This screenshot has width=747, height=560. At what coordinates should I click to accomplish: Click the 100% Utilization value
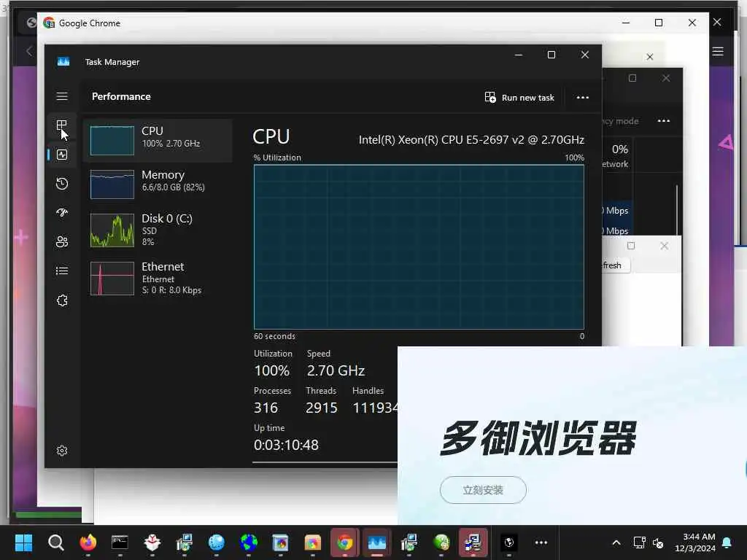click(x=271, y=370)
